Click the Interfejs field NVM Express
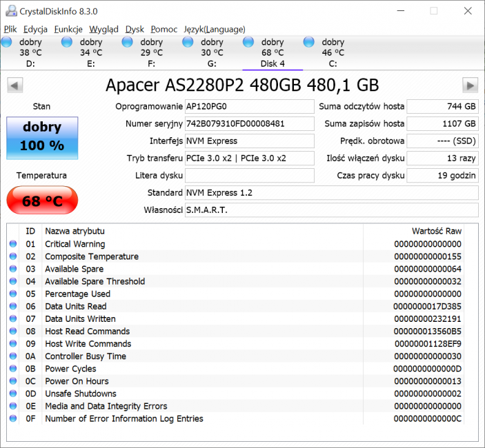The height and width of the screenshot is (448, 485). pos(249,141)
